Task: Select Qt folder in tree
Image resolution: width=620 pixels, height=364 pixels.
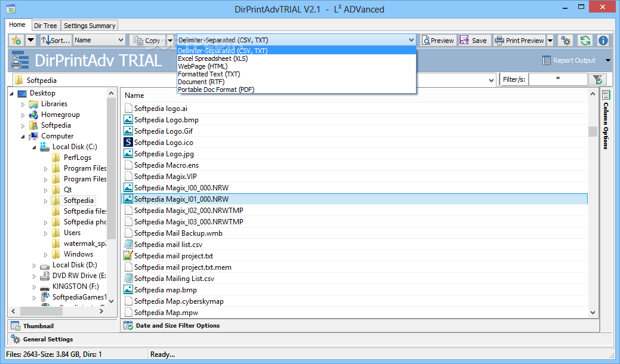Action: coord(68,190)
